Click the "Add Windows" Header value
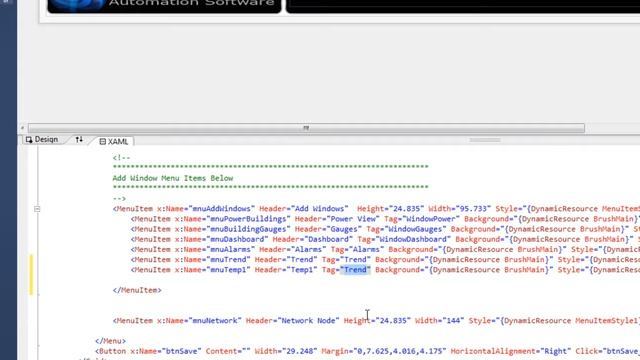640x360 pixels. (319, 209)
